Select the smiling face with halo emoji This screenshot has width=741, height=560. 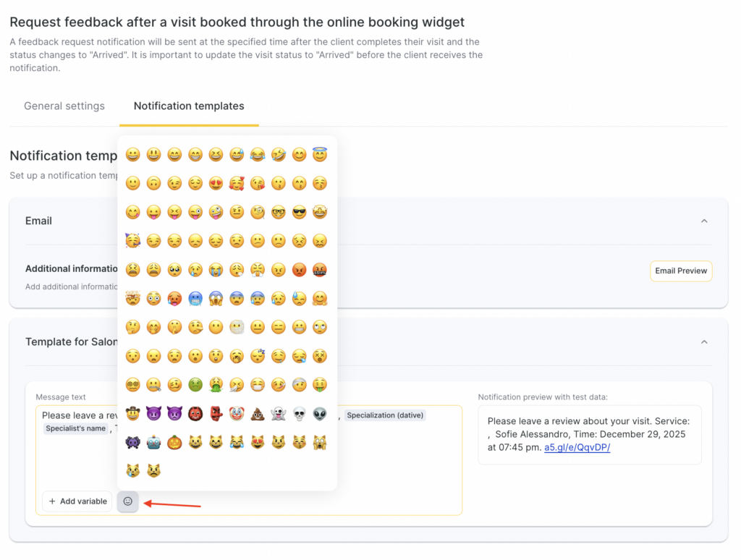click(x=320, y=155)
